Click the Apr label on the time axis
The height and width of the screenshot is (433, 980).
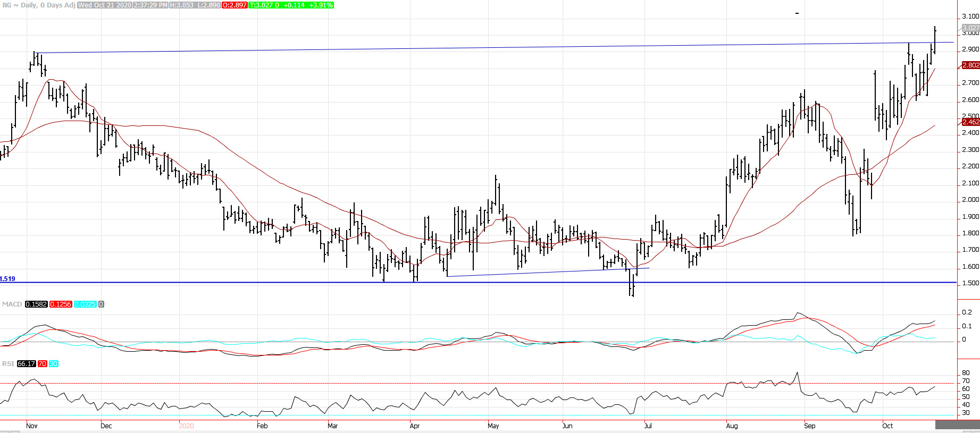[415, 426]
